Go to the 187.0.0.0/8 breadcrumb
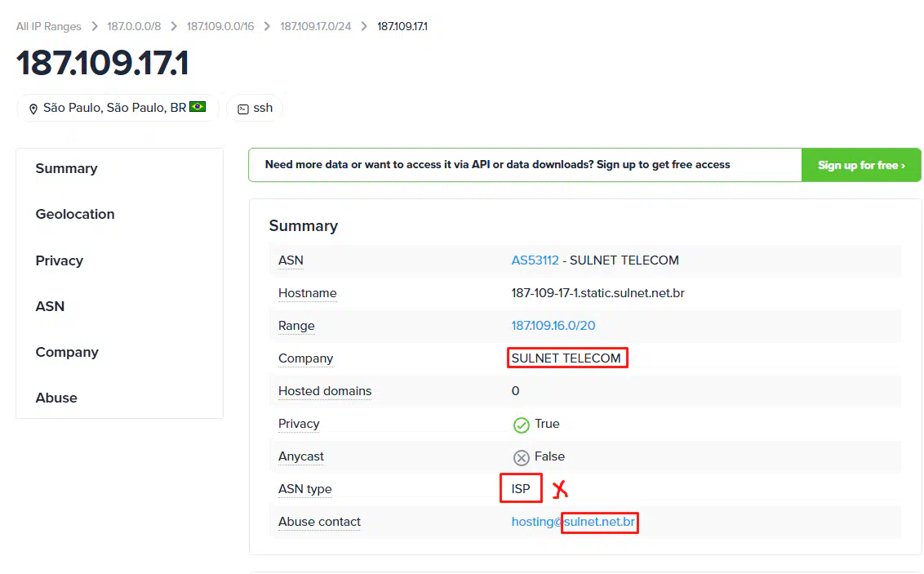Image resolution: width=924 pixels, height=574 pixels. coord(134,26)
